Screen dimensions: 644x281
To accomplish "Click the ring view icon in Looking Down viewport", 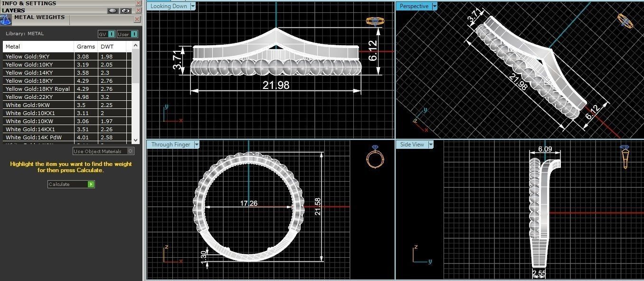I will (375, 21).
